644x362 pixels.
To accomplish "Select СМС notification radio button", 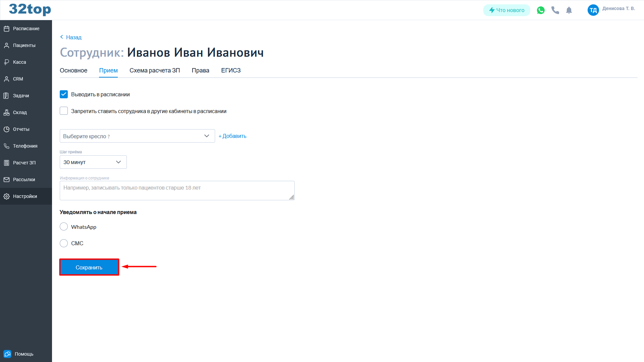I will [x=64, y=243].
